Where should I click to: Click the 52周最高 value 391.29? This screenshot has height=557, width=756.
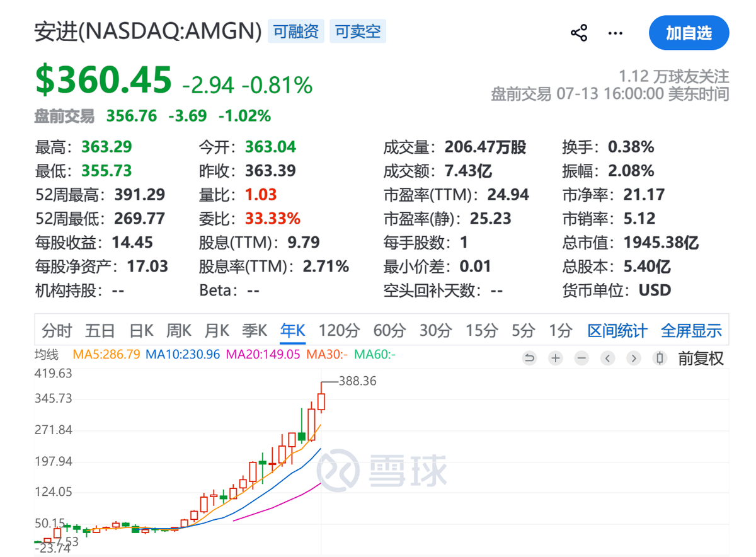pos(139,195)
